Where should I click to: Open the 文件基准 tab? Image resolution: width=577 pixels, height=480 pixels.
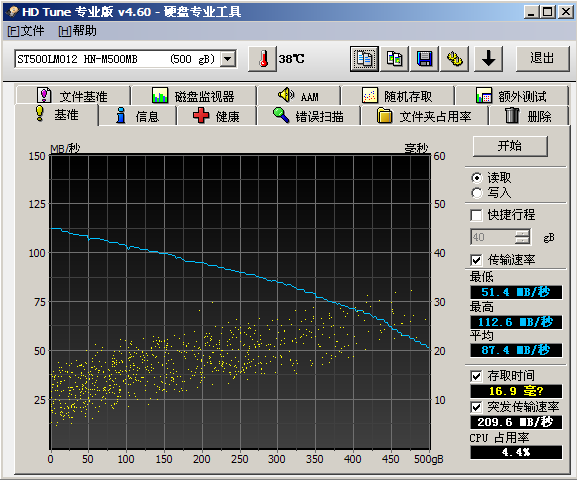(x=72, y=96)
